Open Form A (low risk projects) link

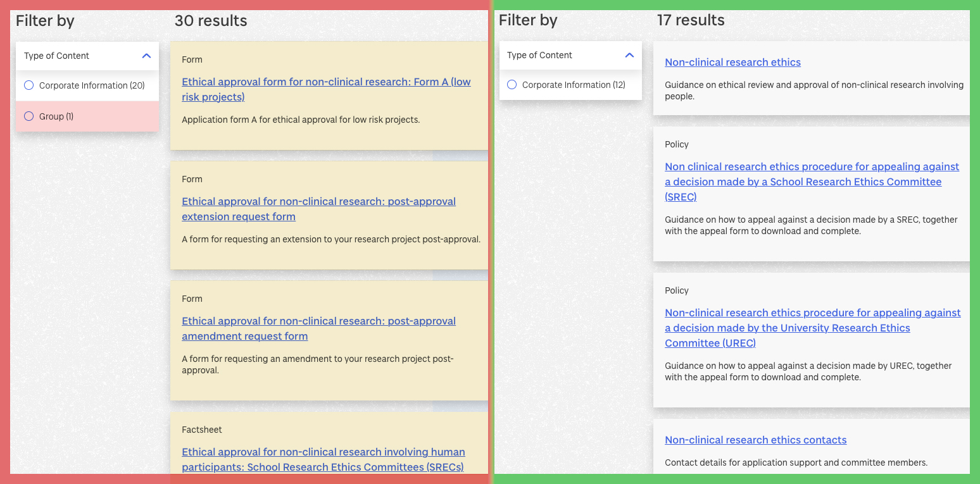point(325,89)
